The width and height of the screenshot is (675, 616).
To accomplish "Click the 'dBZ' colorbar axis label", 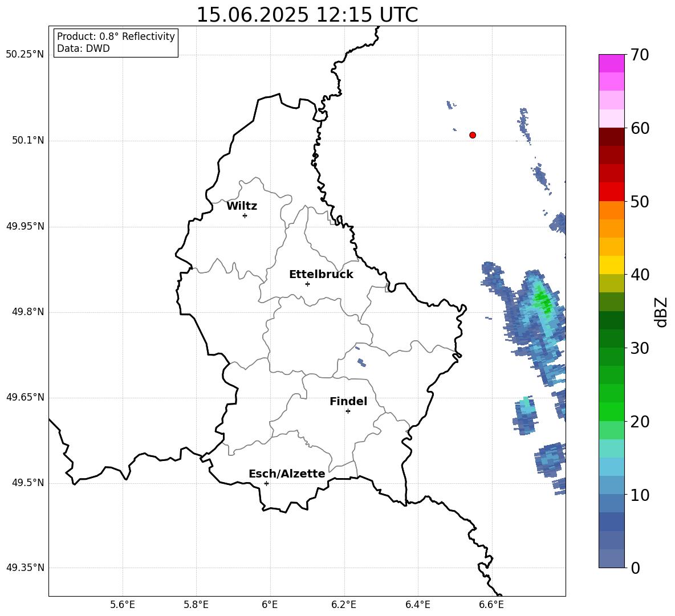I will point(661,312).
